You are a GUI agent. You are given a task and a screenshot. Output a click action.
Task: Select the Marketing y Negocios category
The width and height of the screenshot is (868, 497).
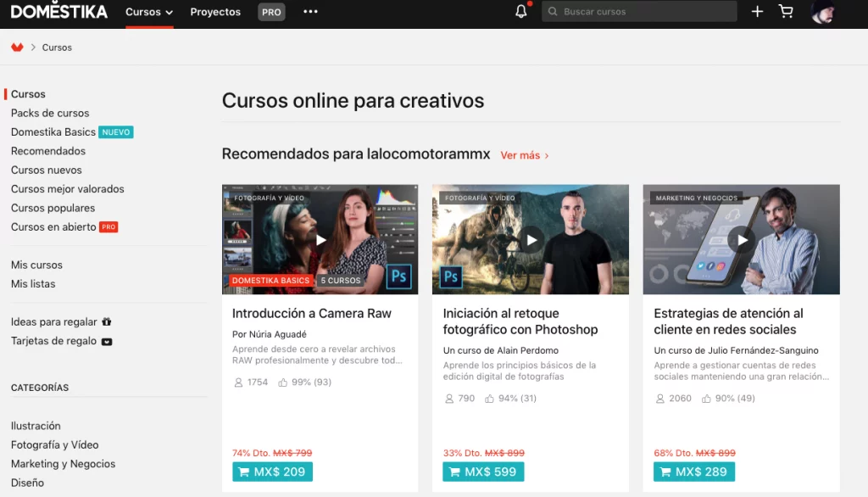[x=63, y=464]
